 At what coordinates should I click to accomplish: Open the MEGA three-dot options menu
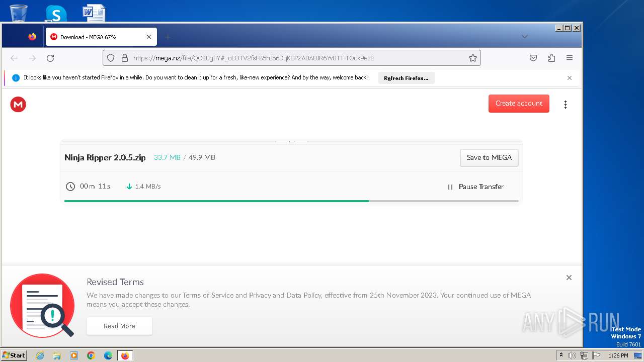(x=566, y=105)
